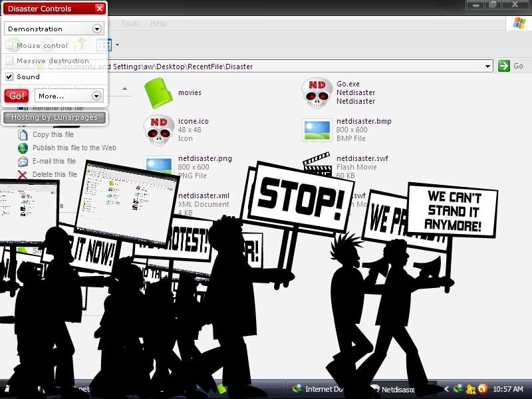Image resolution: width=532 pixels, height=399 pixels.
Task: Click the E-mail this file link
Action: pyautogui.click(x=55, y=161)
